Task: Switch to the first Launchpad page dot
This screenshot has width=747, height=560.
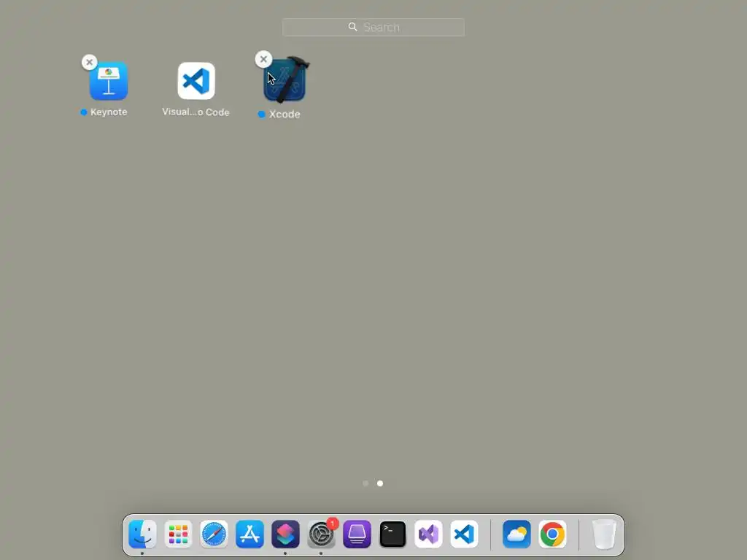Action: click(x=365, y=483)
